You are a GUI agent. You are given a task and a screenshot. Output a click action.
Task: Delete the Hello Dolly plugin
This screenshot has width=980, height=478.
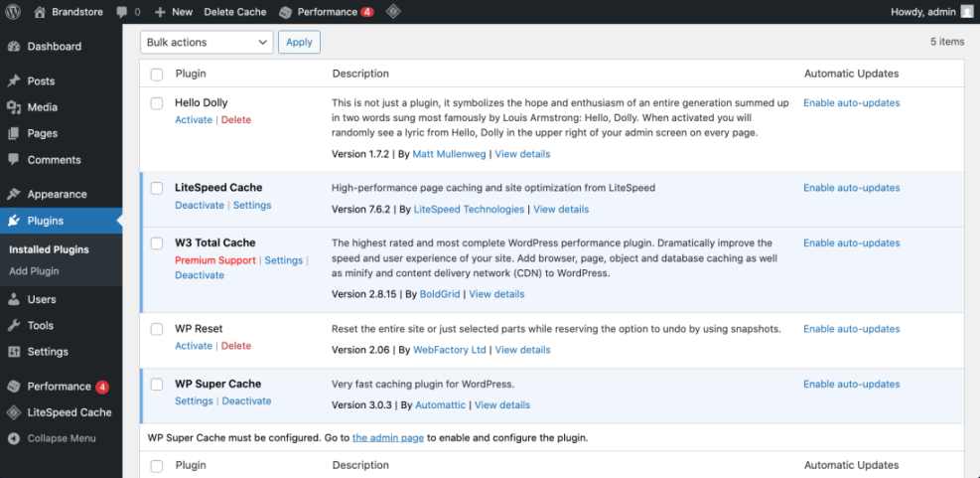coord(236,119)
